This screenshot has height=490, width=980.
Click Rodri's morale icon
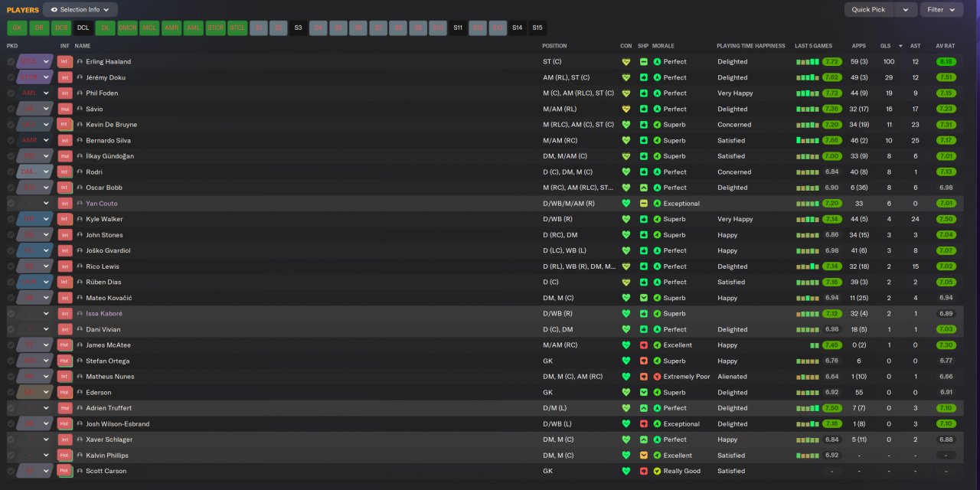(657, 172)
